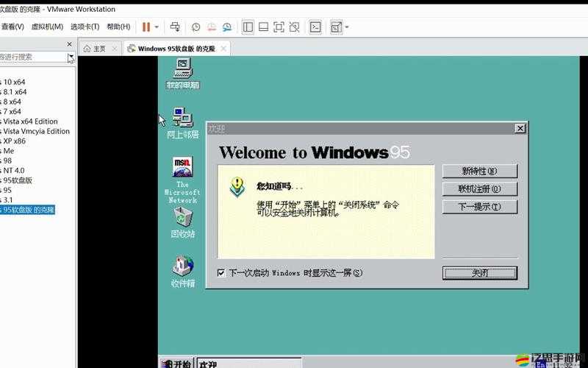Uncheck 下一次启动 Windows 时显示这一屏
This screenshot has height=368, width=588.
click(221, 272)
